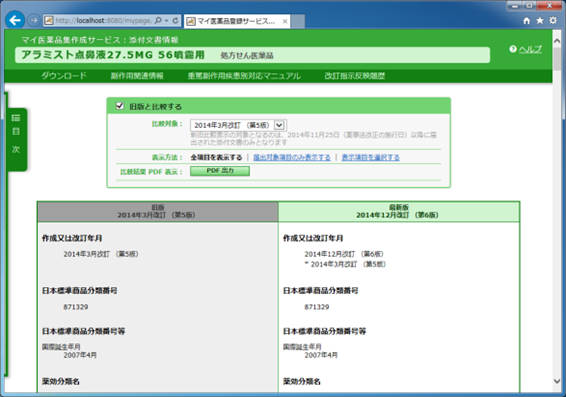
Task: Open the 改訂指示反映履歴 menu
Action: tap(354, 75)
